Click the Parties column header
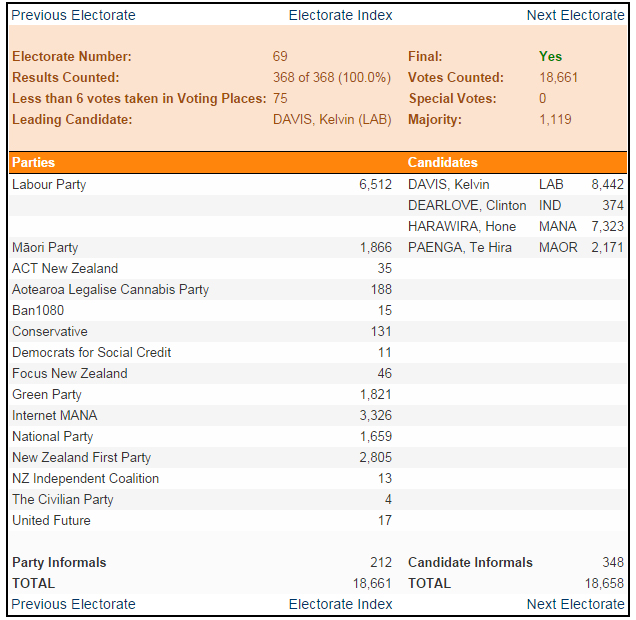 tap(34, 162)
